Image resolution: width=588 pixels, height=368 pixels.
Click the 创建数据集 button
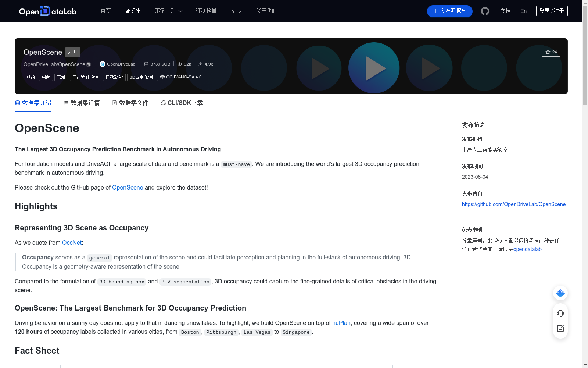point(449,11)
